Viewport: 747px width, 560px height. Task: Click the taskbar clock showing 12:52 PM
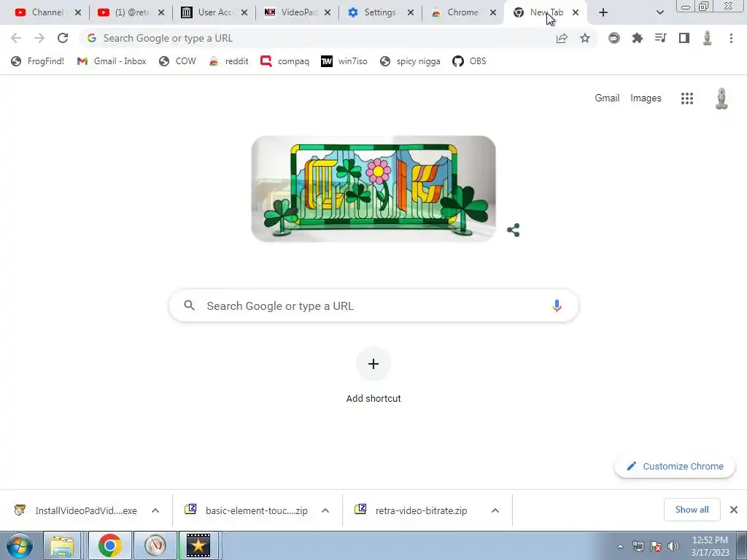pyautogui.click(x=710, y=546)
